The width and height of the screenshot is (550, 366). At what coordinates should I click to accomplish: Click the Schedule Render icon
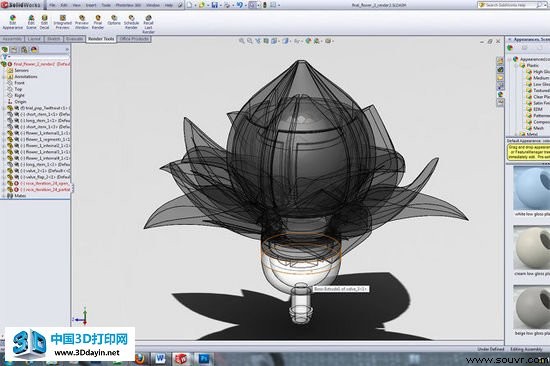point(131,22)
